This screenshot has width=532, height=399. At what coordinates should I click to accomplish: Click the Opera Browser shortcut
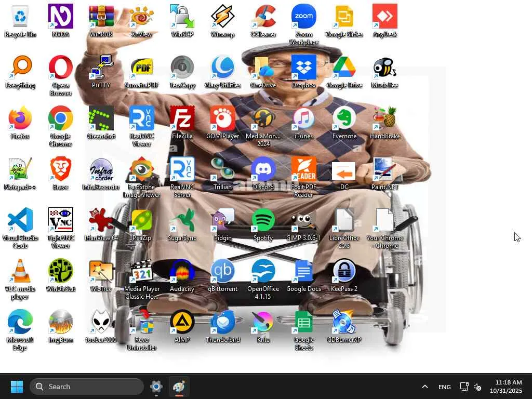[61, 75]
